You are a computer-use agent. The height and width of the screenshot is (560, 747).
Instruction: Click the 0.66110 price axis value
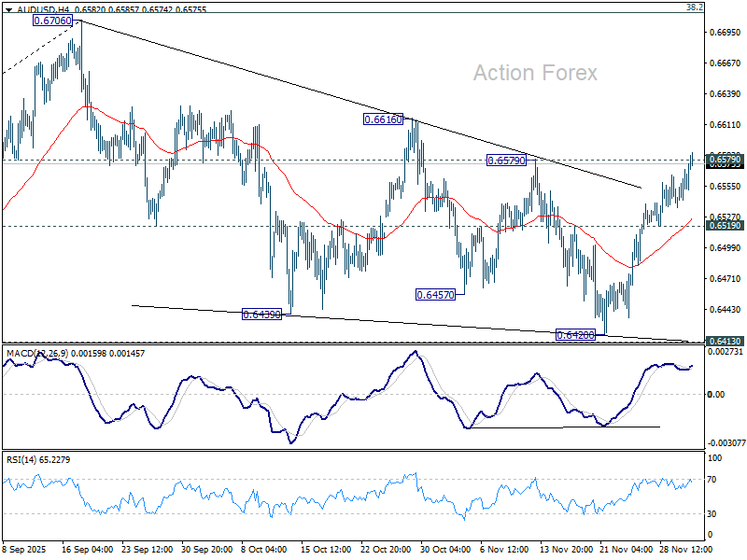(x=725, y=125)
